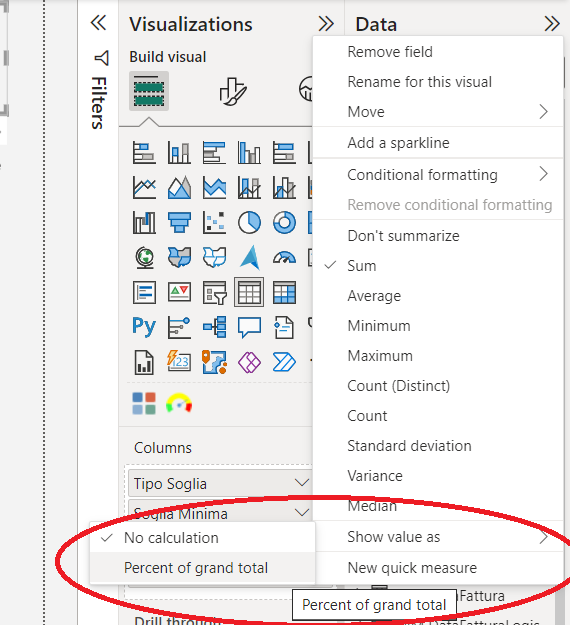Expand the Filters pane megaphone icon
Image resolution: width=570 pixels, height=625 pixels.
(x=102, y=58)
